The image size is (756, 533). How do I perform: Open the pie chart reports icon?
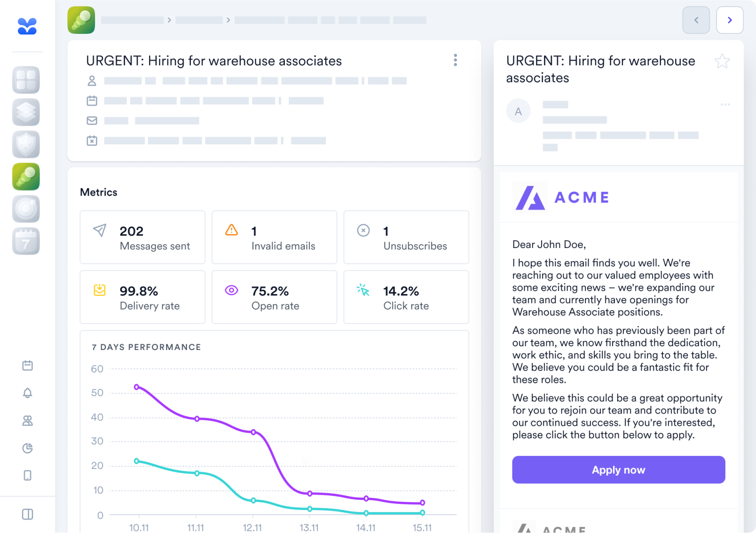(28, 448)
